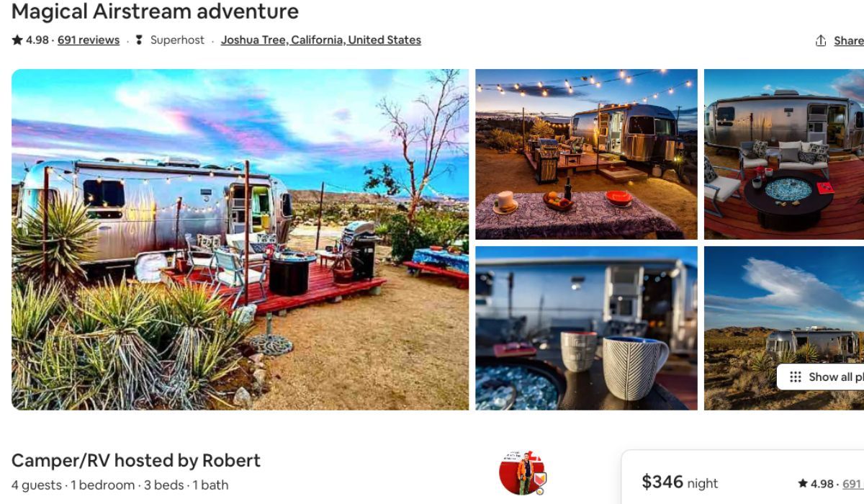
Task: Open the main Airstream sunset photo
Action: [x=240, y=240]
